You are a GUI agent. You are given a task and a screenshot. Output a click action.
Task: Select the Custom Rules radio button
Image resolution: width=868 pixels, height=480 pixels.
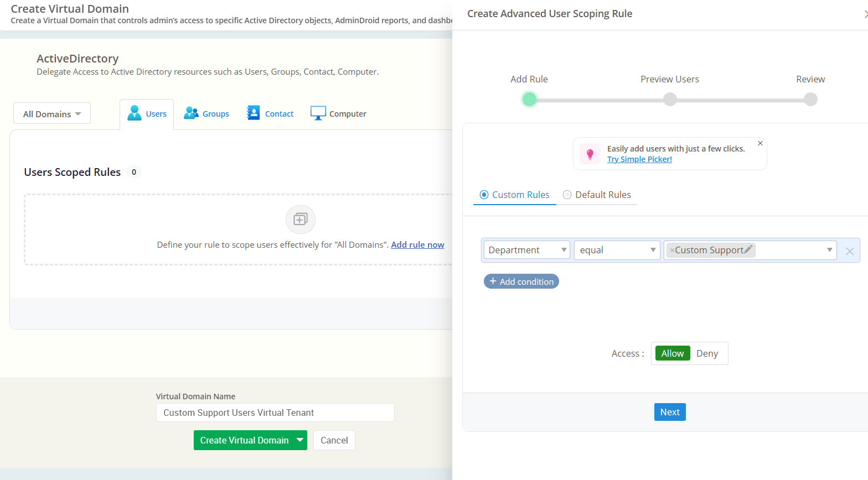click(x=484, y=195)
